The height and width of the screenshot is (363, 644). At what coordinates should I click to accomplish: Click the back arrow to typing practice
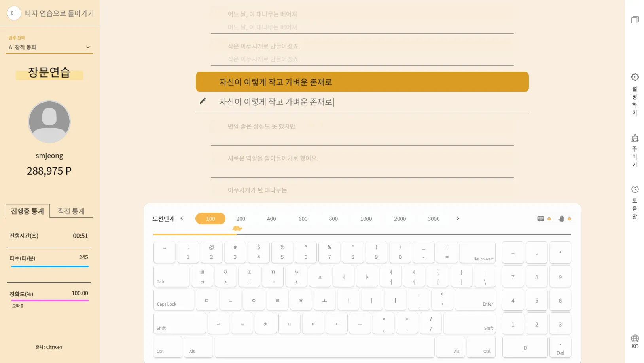pos(14,13)
